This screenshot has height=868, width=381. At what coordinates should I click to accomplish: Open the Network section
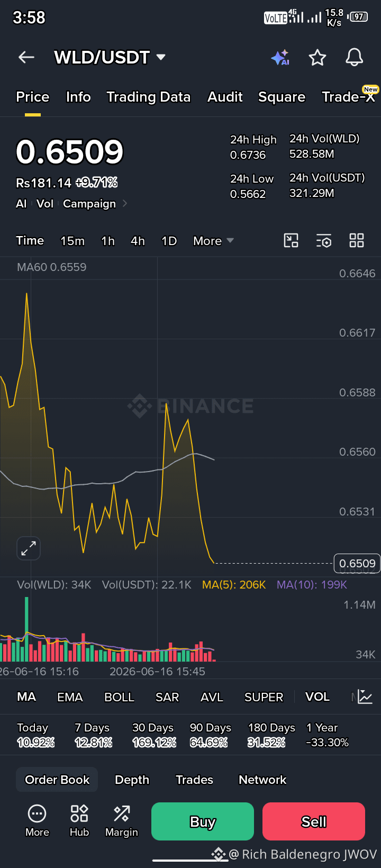[x=262, y=780]
